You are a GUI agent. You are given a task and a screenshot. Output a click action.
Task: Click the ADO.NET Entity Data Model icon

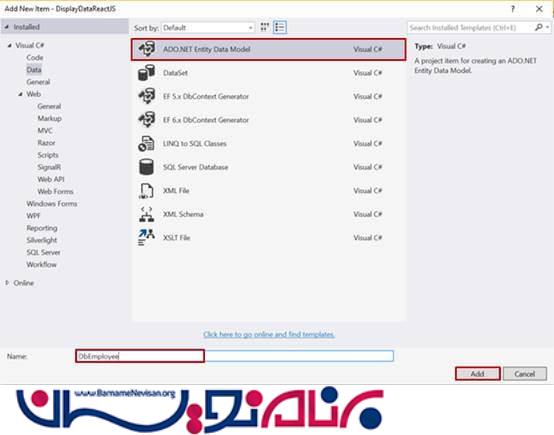(146, 49)
